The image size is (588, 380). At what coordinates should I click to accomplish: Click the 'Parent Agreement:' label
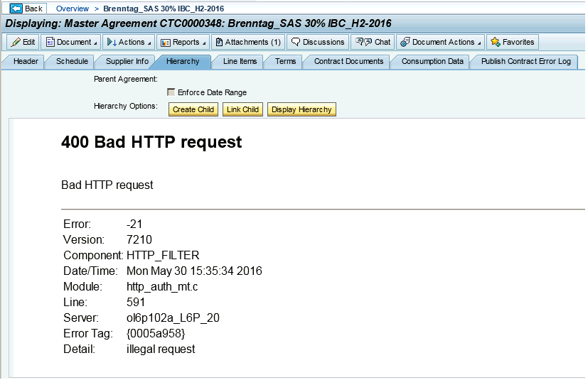pyautogui.click(x=126, y=79)
